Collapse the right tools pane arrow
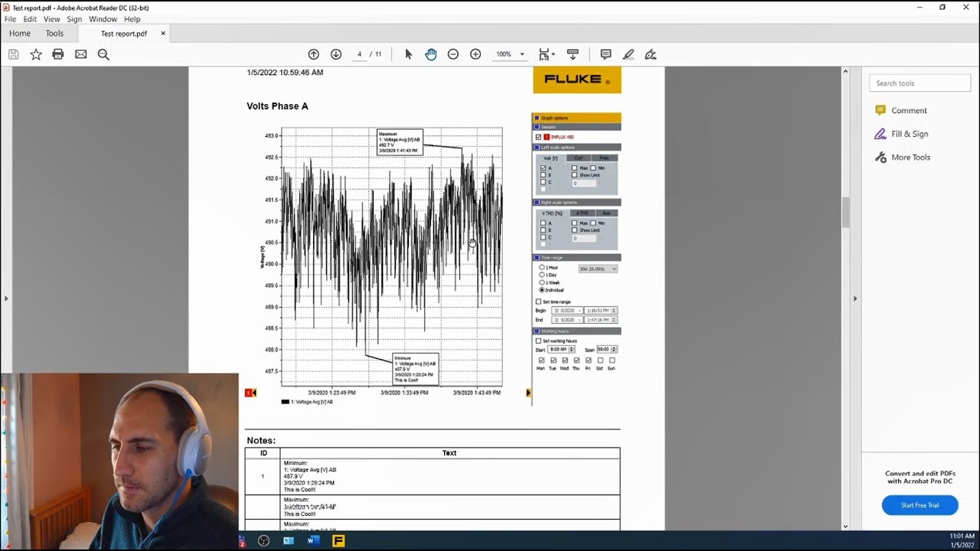This screenshot has width=980, height=551. [x=855, y=298]
